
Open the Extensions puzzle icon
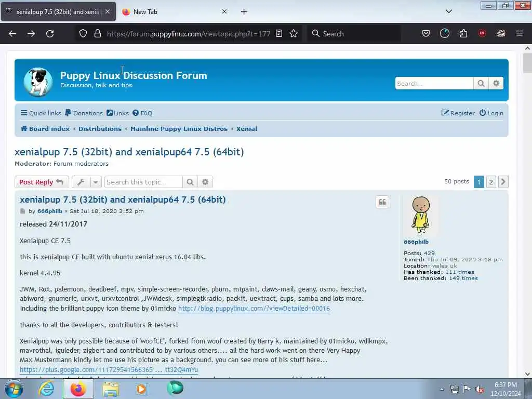coord(463,33)
